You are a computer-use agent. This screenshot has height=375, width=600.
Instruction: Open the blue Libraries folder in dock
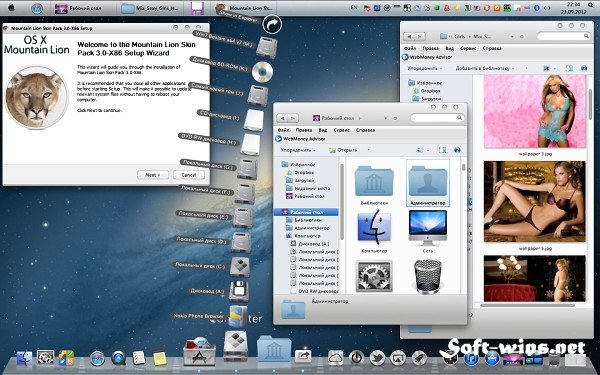point(274,349)
